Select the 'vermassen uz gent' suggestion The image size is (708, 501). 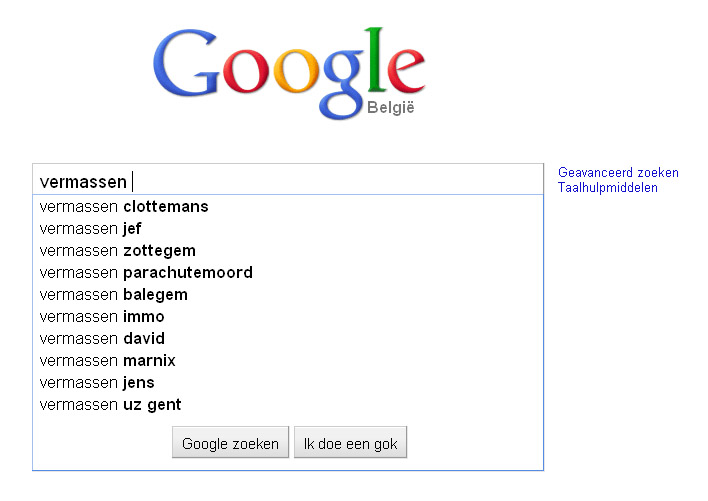[110, 405]
